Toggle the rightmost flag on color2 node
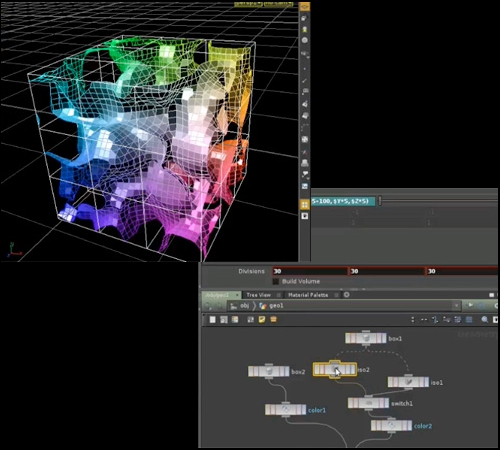The width and height of the screenshot is (500, 450). (409, 425)
